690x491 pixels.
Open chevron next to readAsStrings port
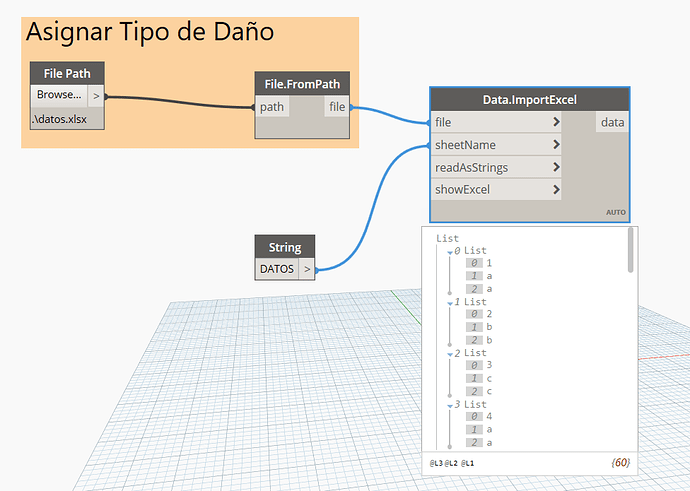pos(556,167)
